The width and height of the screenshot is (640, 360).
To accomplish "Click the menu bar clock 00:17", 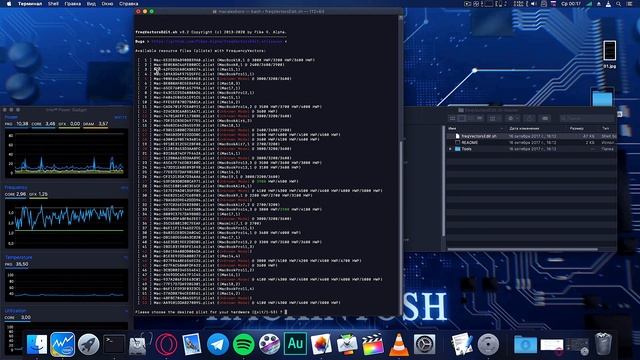I will [x=571, y=4].
